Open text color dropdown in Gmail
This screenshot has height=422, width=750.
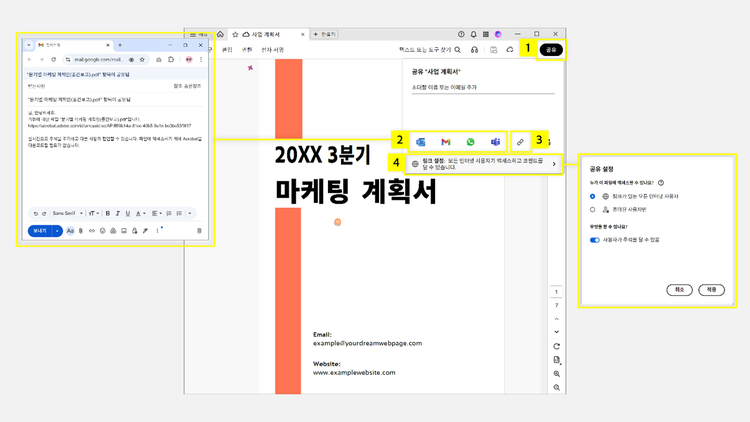click(140, 213)
